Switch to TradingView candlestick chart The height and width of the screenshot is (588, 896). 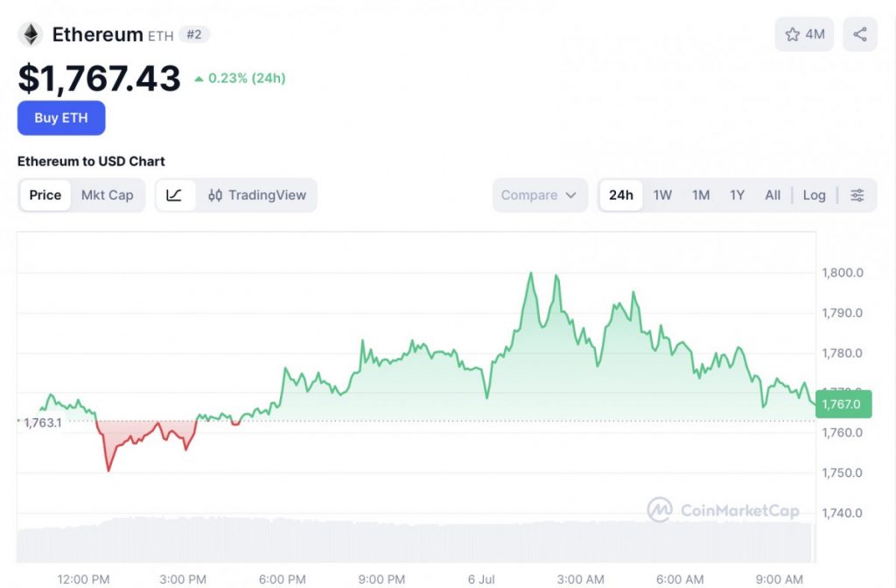pyautogui.click(x=257, y=195)
